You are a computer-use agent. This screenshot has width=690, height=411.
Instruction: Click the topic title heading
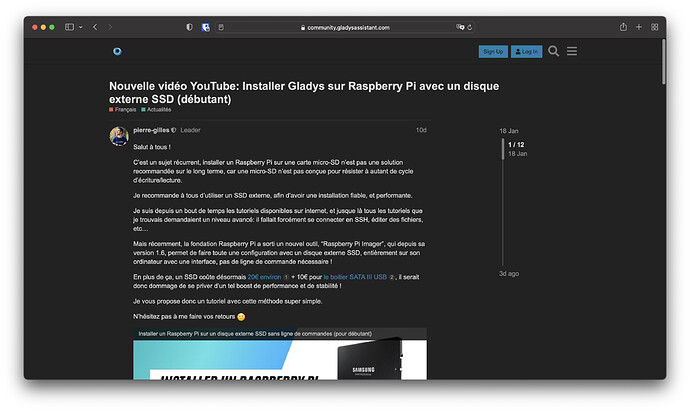tap(304, 92)
